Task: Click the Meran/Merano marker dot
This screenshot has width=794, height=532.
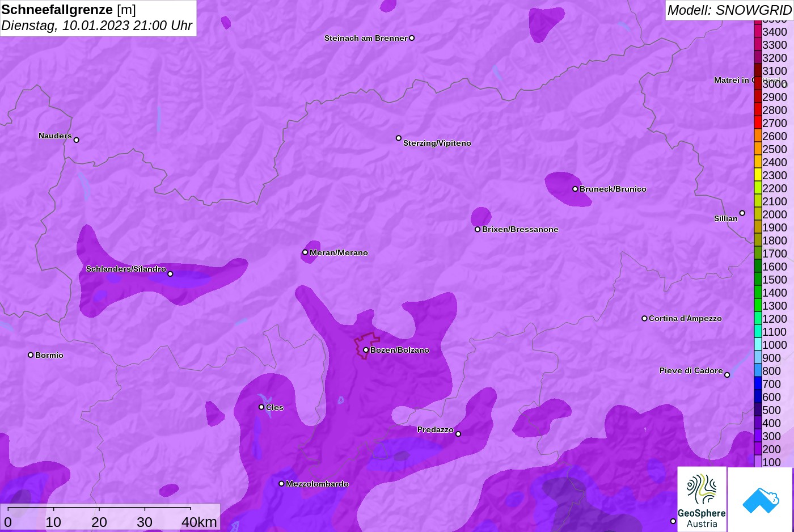Action: pos(305,252)
